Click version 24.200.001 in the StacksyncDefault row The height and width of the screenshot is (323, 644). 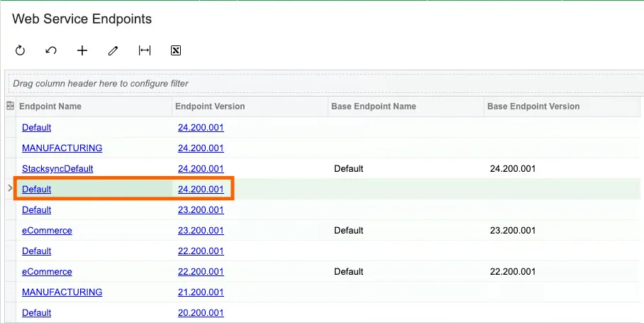[x=201, y=168]
